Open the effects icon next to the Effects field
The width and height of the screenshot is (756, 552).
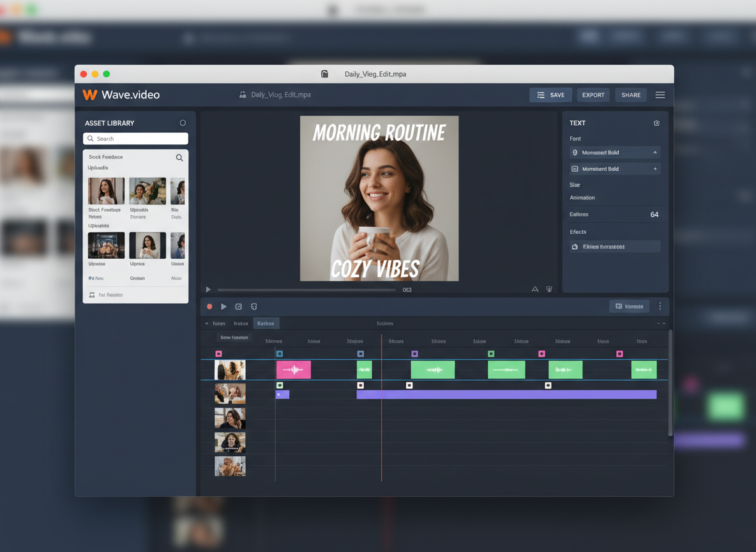click(x=574, y=246)
